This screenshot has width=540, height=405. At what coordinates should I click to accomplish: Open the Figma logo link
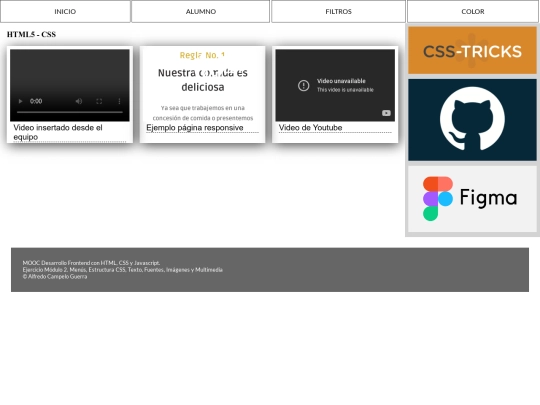[472, 199]
